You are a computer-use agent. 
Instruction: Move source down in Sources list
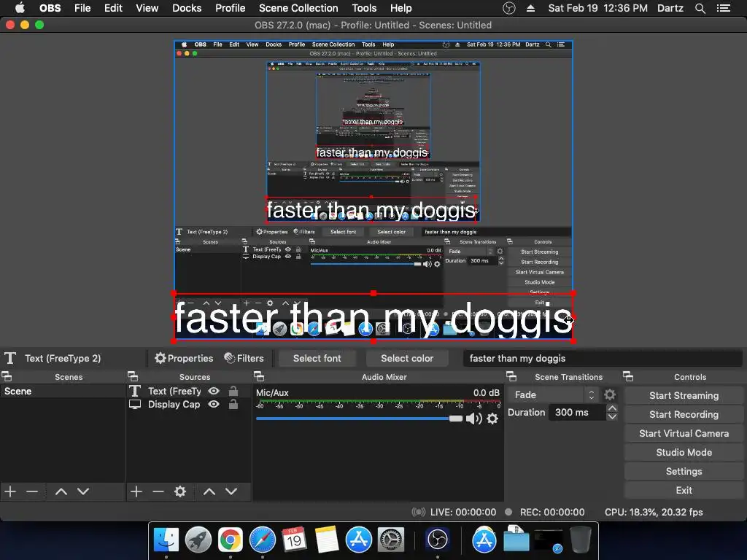click(231, 491)
